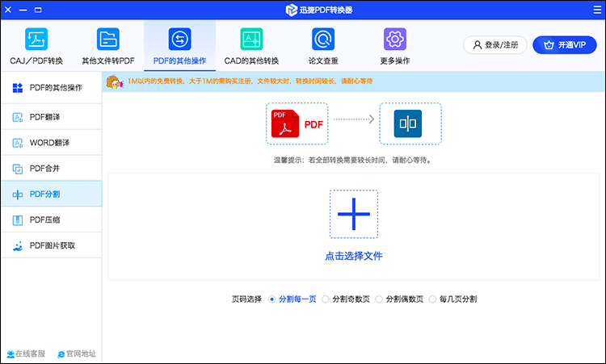The width and height of the screenshot is (606, 364).
Task: Click the user avatar icon beside 登录/注册
Action: click(478, 45)
